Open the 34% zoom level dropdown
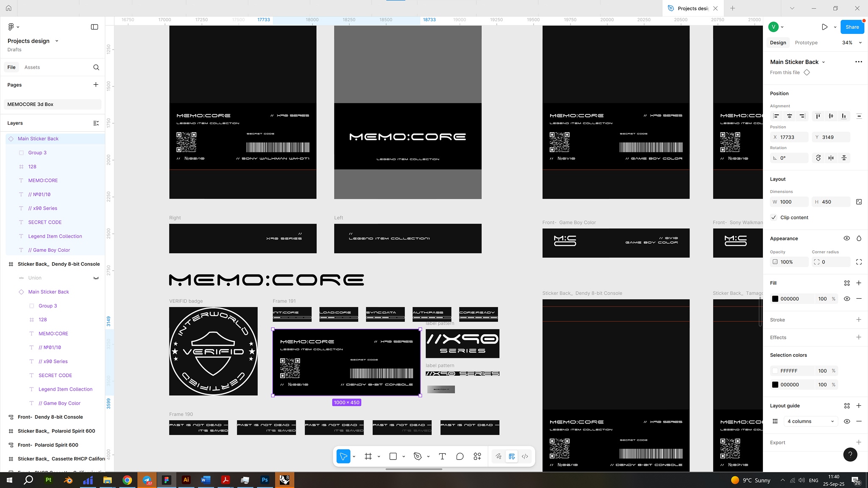Viewport: 868px width, 488px height. pyautogui.click(x=852, y=42)
